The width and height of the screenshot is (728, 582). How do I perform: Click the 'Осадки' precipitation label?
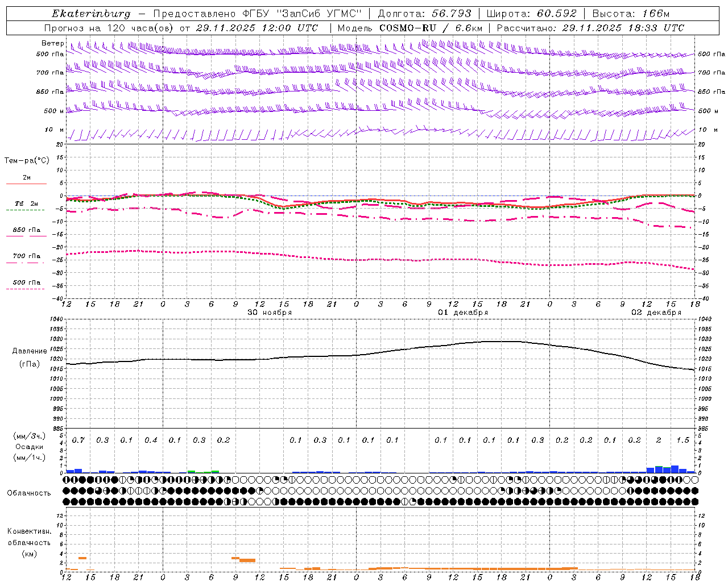[x=30, y=447]
